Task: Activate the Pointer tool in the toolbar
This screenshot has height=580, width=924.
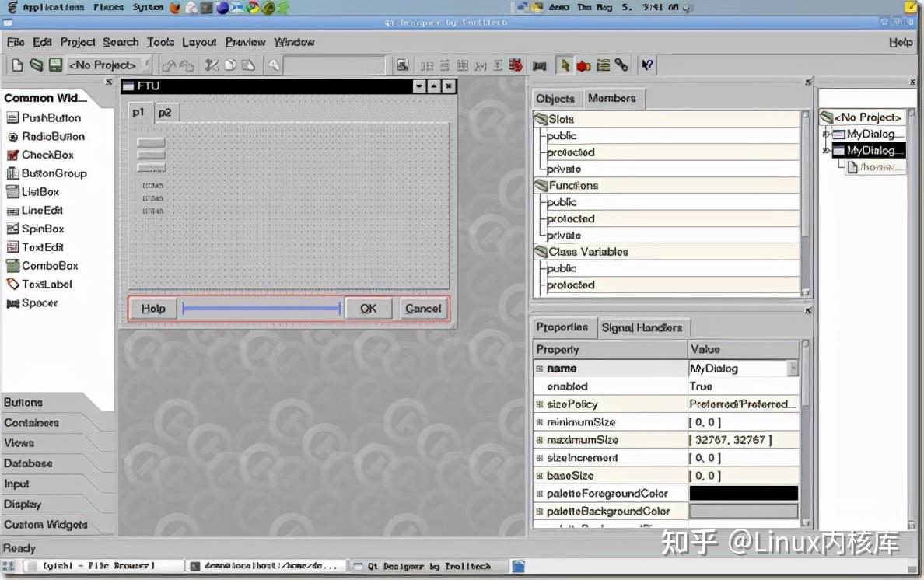Action: (565, 65)
